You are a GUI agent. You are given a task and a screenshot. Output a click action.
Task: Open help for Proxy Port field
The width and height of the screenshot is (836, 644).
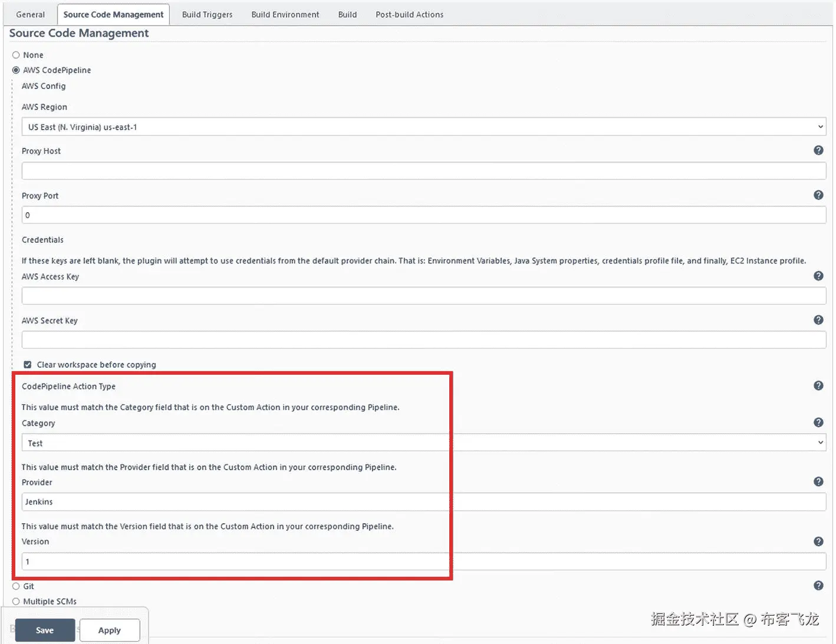coord(818,195)
